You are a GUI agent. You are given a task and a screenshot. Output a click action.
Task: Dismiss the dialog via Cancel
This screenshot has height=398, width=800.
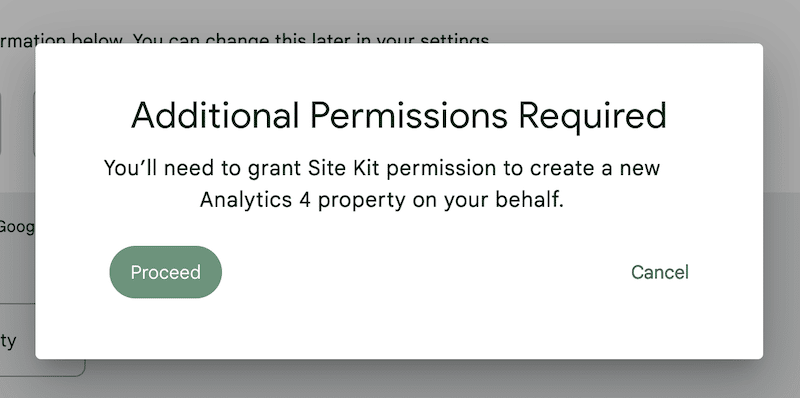point(660,272)
